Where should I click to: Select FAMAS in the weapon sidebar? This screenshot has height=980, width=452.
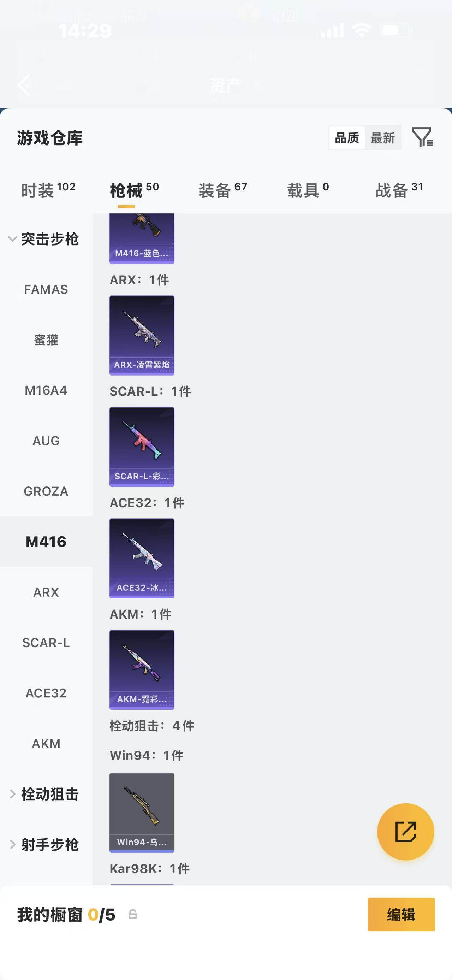coord(46,289)
